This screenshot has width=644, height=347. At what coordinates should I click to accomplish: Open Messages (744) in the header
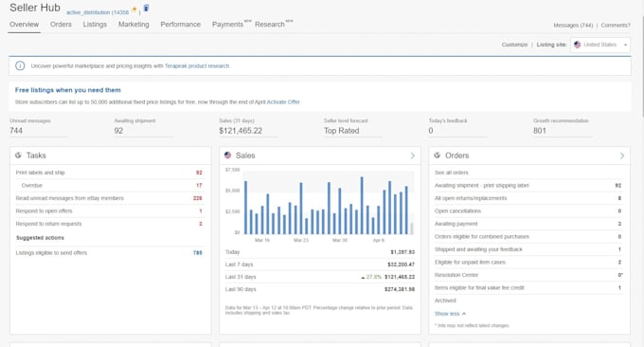pos(573,25)
